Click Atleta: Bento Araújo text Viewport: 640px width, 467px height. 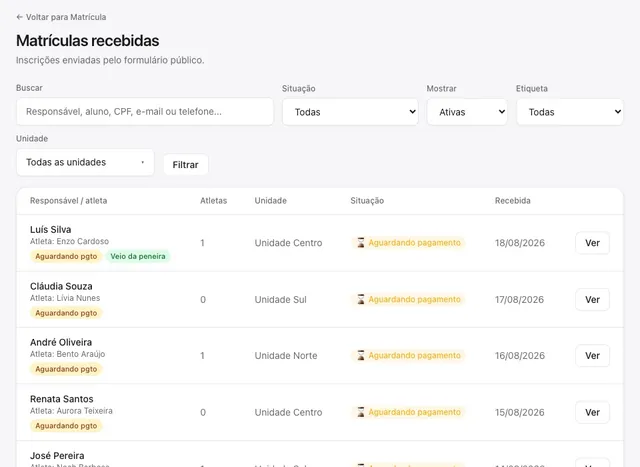[67, 354]
